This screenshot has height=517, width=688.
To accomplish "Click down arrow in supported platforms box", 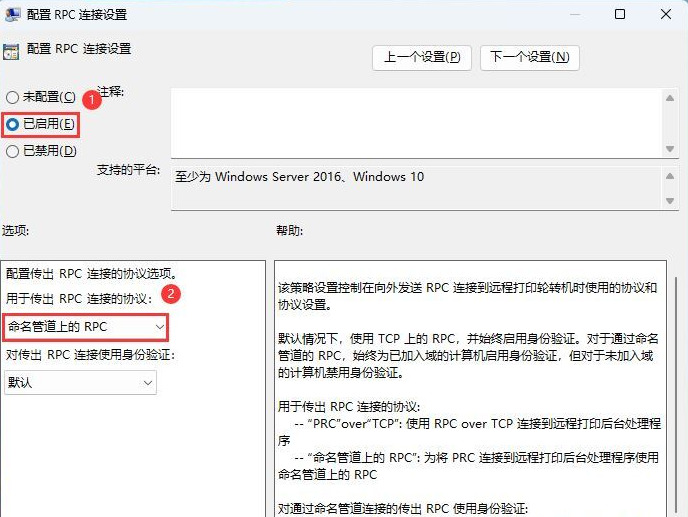I will pos(670,201).
